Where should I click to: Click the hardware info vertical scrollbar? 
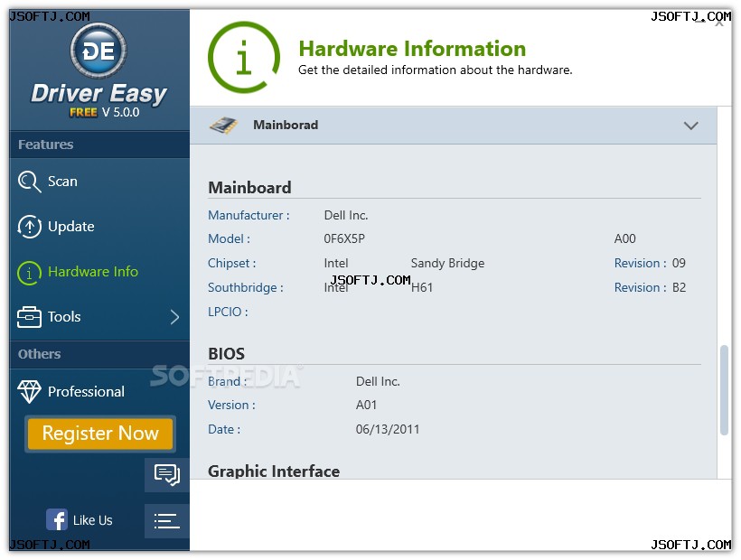click(x=724, y=390)
